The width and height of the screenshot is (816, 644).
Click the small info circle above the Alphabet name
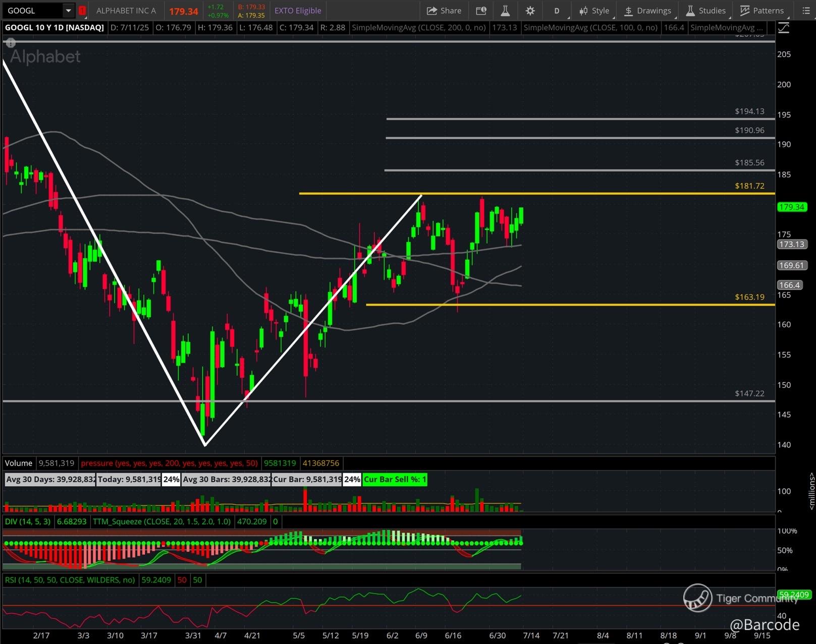pos(11,43)
